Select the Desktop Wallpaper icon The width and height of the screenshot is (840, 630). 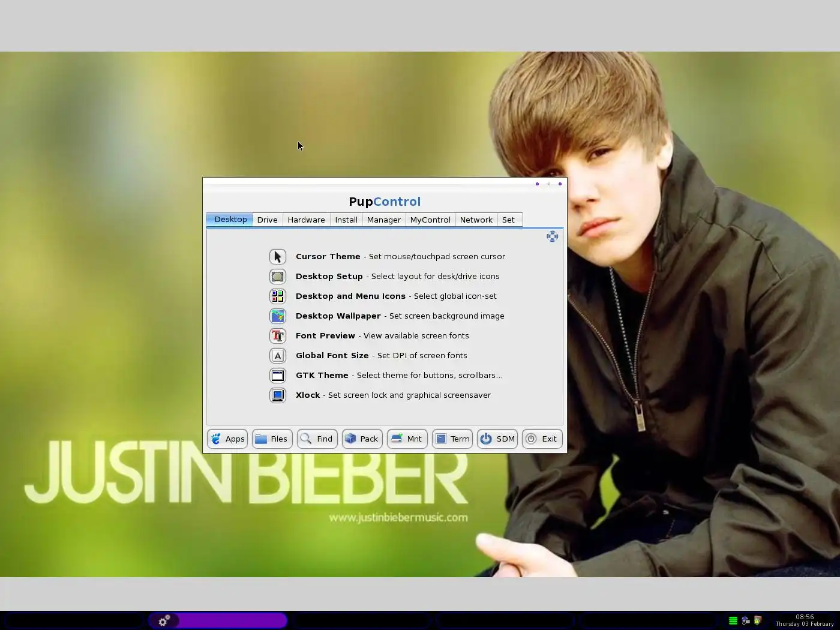277,316
